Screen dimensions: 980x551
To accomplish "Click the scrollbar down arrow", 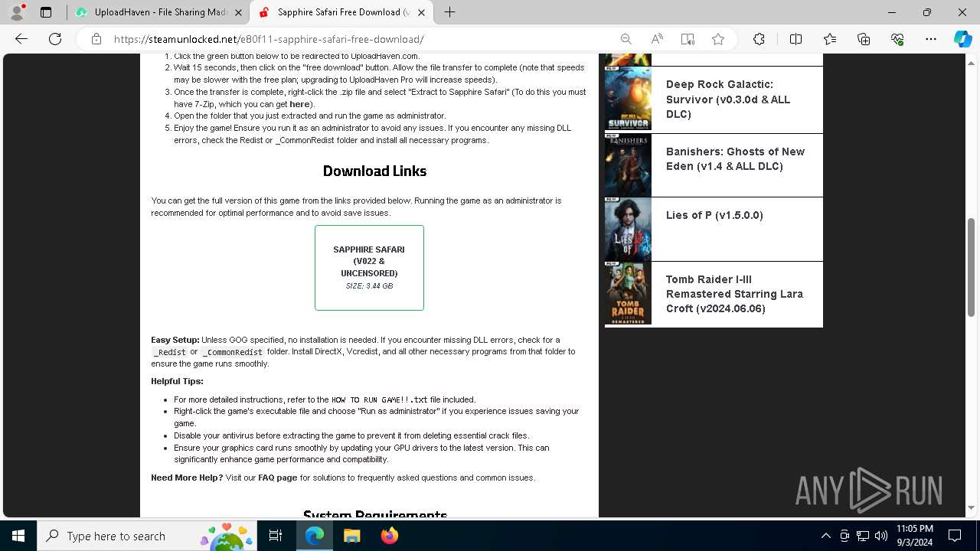I will point(972,508).
